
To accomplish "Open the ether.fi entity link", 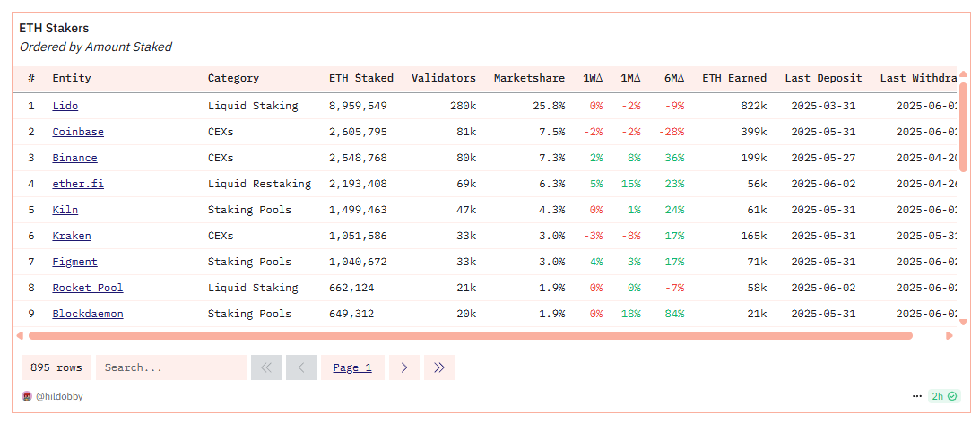I will tap(78, 184).
